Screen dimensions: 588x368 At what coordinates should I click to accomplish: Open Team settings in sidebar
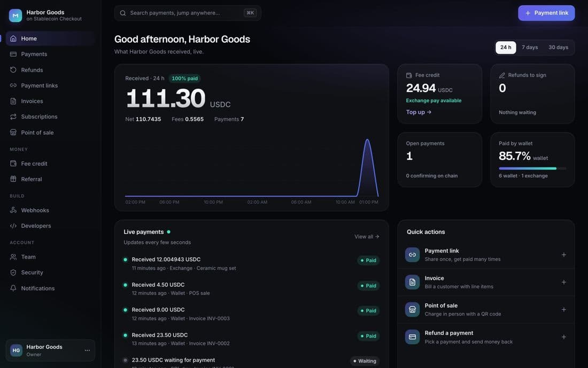[50, 257]
